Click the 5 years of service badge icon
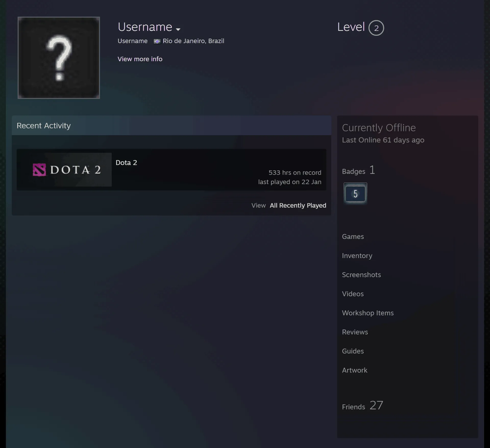 (x=355, y=194)
